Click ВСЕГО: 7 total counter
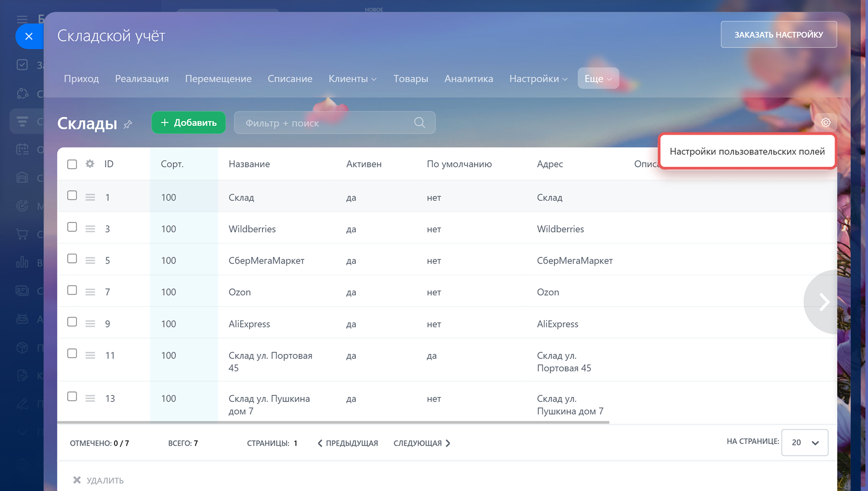Viewport: 868px width, 491px height. (x=183, y=443)
